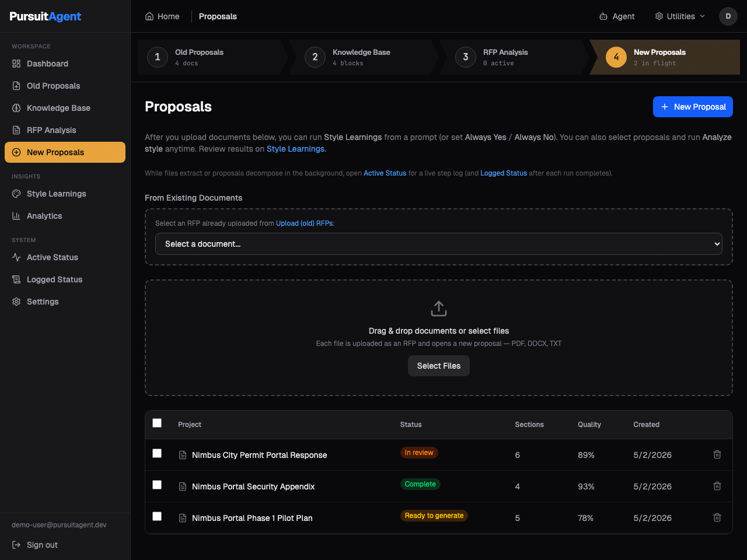Click the New Proposals plus-circle icon
747x560 pixels.
tap(16, 152)
